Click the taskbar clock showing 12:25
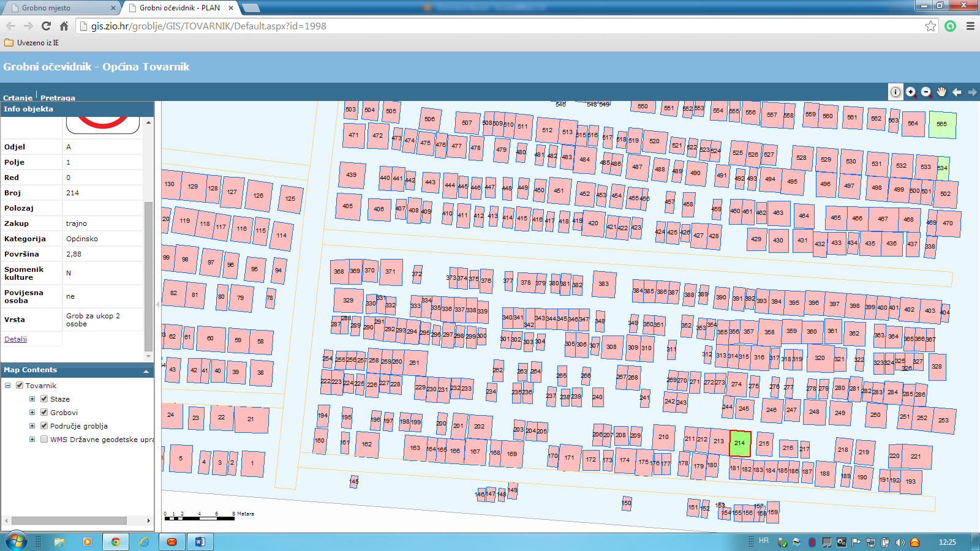This screenshot has width=980, height=551. (947, 542)
